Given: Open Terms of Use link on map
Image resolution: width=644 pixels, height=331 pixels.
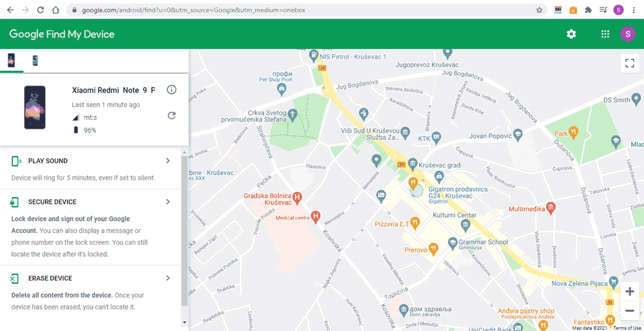Looking at the screenshot, I should pos(629,328).
